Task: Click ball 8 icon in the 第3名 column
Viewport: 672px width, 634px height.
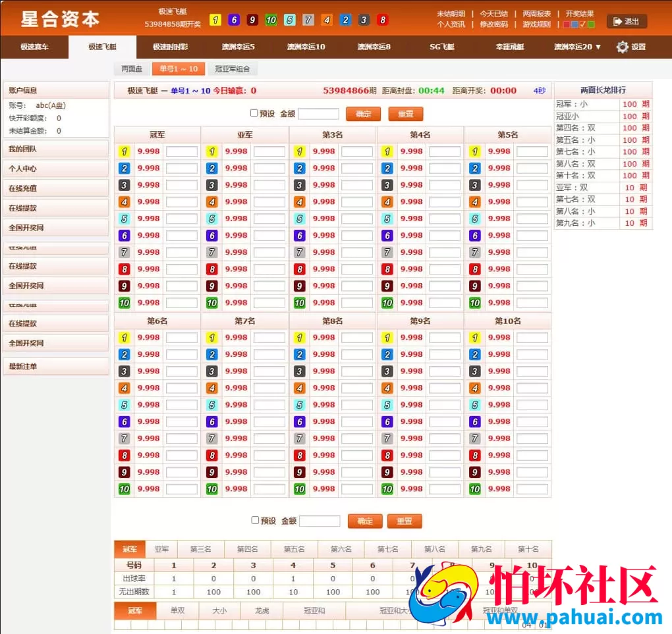Action: pyautogui.click(x=299, y=269)
